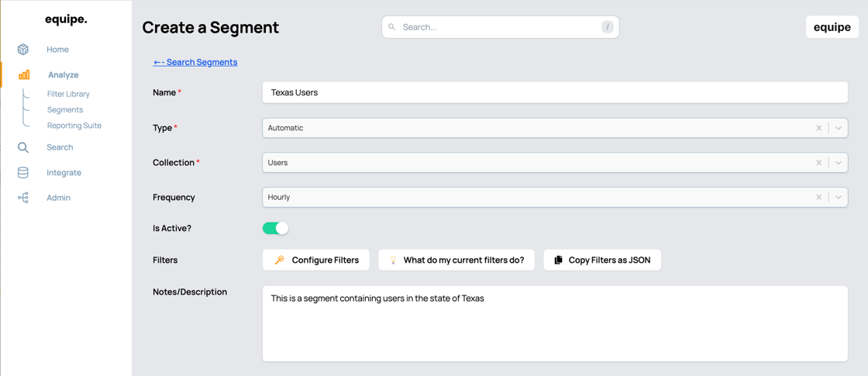This screenshot has width=868, height=376.
Task: Click the magnifier icon in top search bar
Action: pos(391,26)
